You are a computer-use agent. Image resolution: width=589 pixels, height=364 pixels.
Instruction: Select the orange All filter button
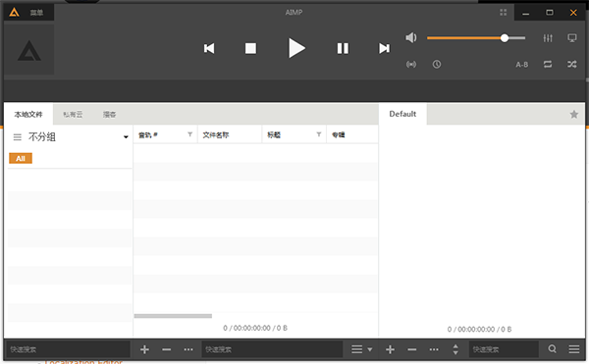21,158
